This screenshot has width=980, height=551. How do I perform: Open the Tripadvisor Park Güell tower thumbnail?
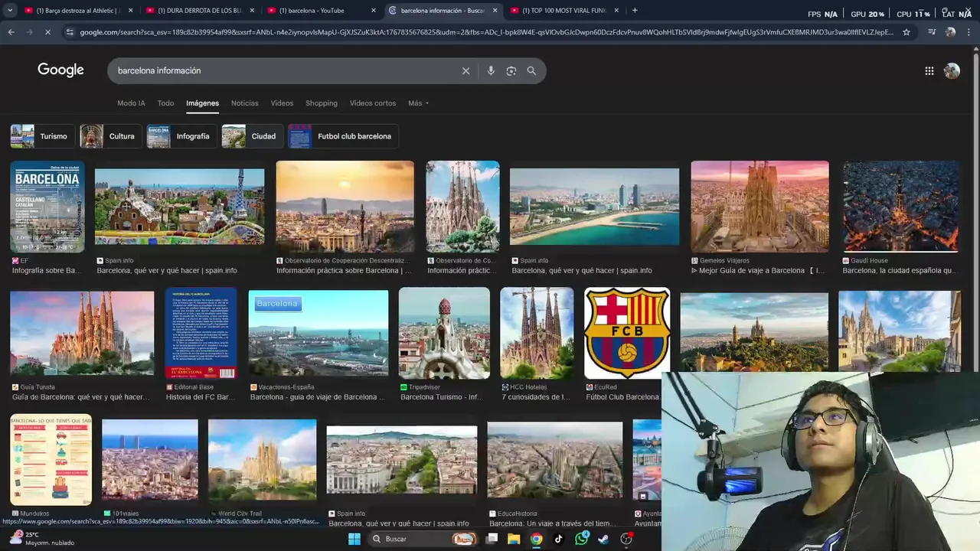coord(444,333)
